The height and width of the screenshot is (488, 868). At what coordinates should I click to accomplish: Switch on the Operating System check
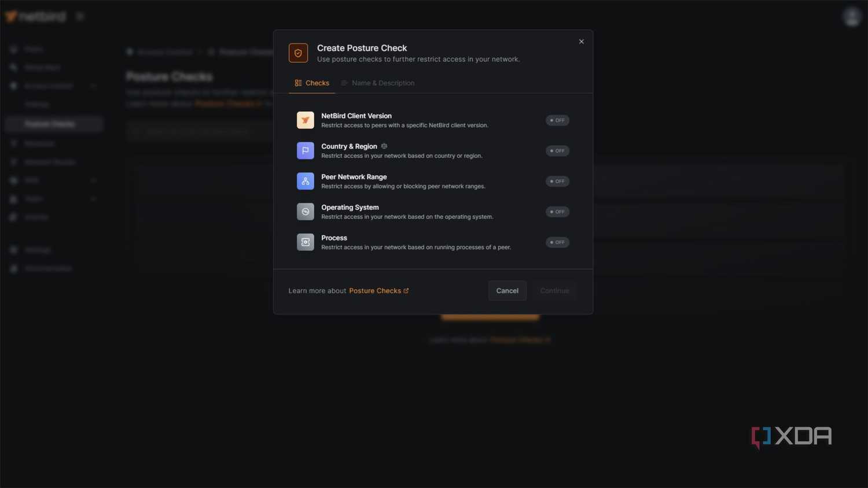click(x=557, y=212)
